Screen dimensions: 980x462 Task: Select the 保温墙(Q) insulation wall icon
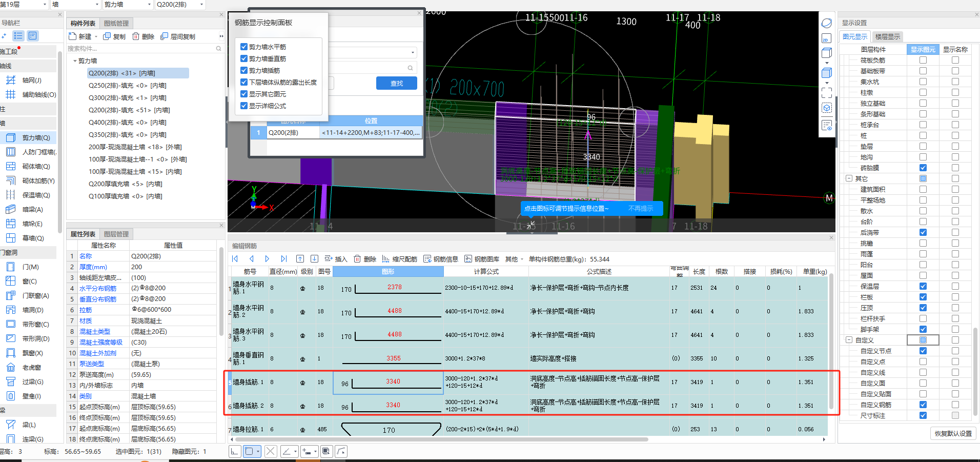[x=11, y=195]
